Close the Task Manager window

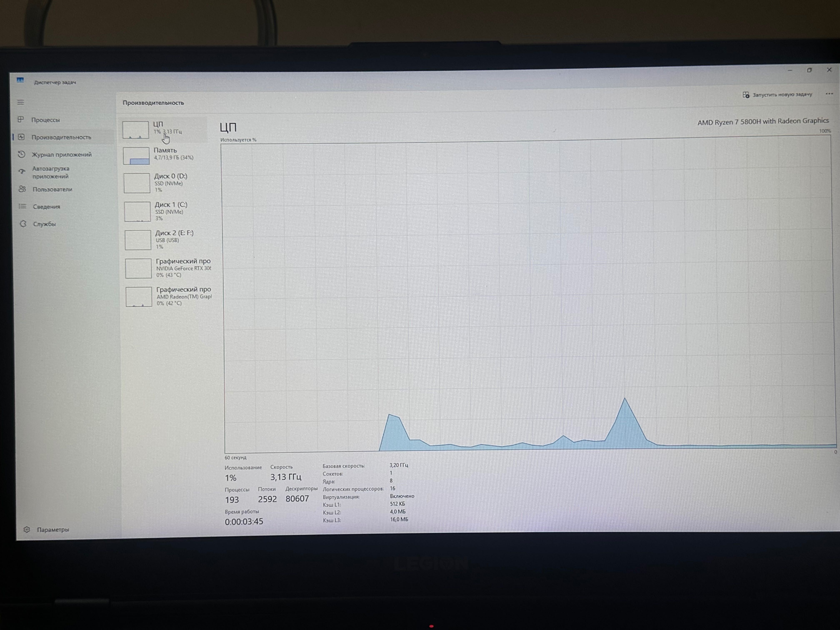point(829,70)
